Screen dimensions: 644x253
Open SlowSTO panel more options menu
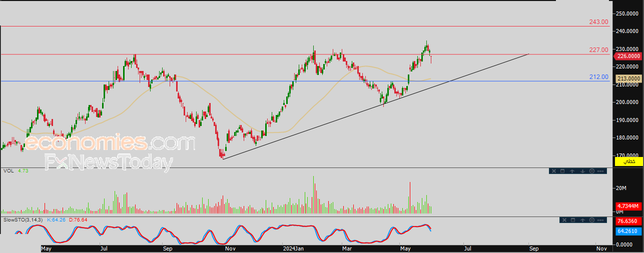(x=601, y=220)
